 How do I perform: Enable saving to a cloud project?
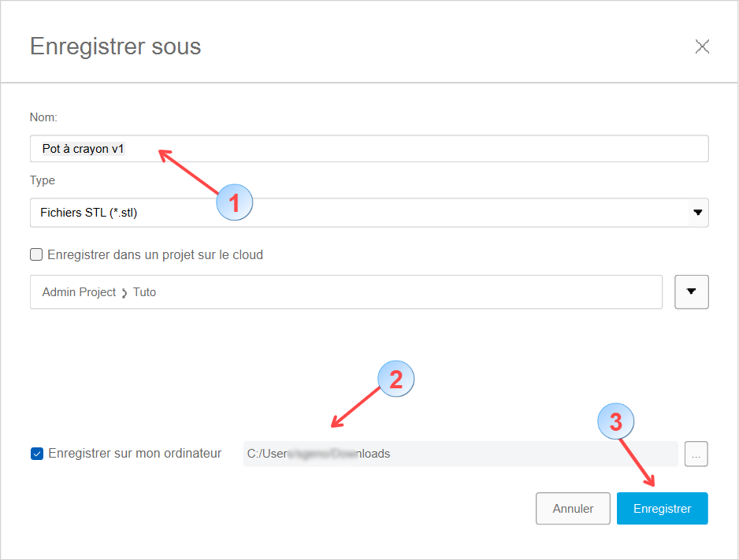(36, 254)
